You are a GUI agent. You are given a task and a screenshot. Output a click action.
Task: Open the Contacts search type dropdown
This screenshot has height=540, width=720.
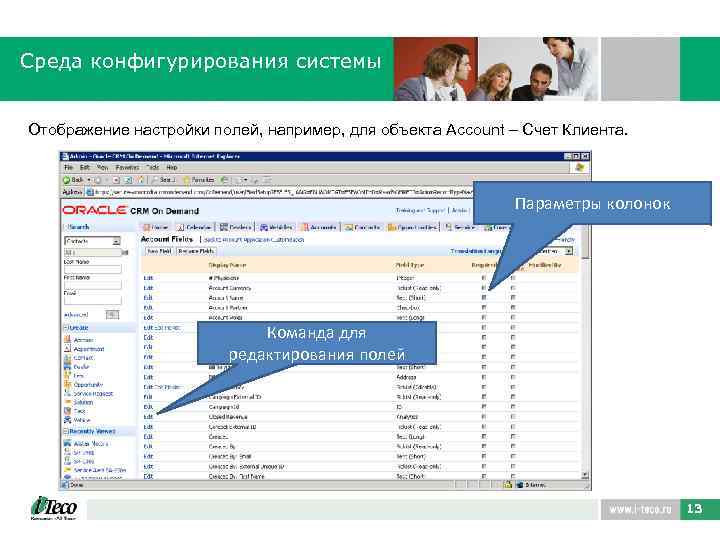[117, 241]
